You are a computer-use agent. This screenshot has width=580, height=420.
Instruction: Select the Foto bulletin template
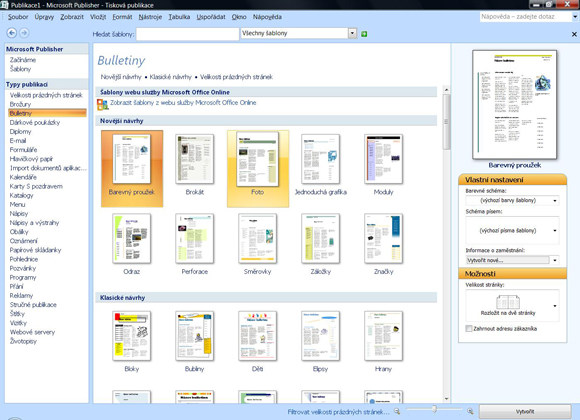258,168
